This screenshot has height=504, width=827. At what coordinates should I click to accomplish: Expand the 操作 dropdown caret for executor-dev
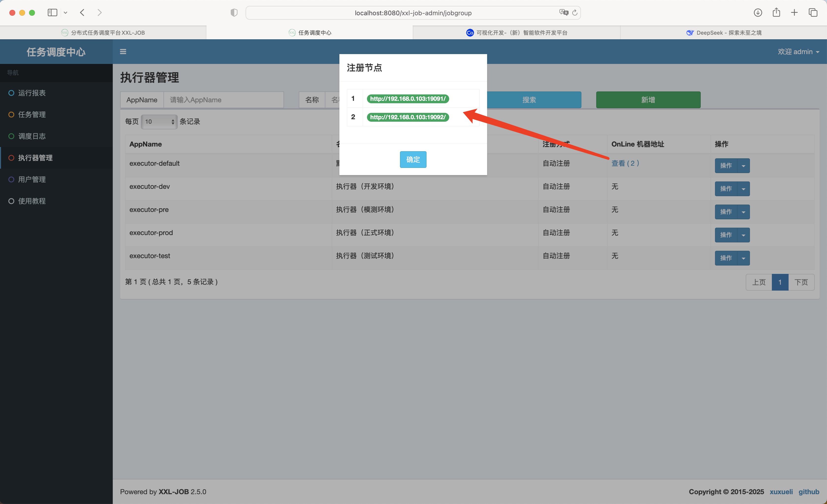[x=743, y=189]
